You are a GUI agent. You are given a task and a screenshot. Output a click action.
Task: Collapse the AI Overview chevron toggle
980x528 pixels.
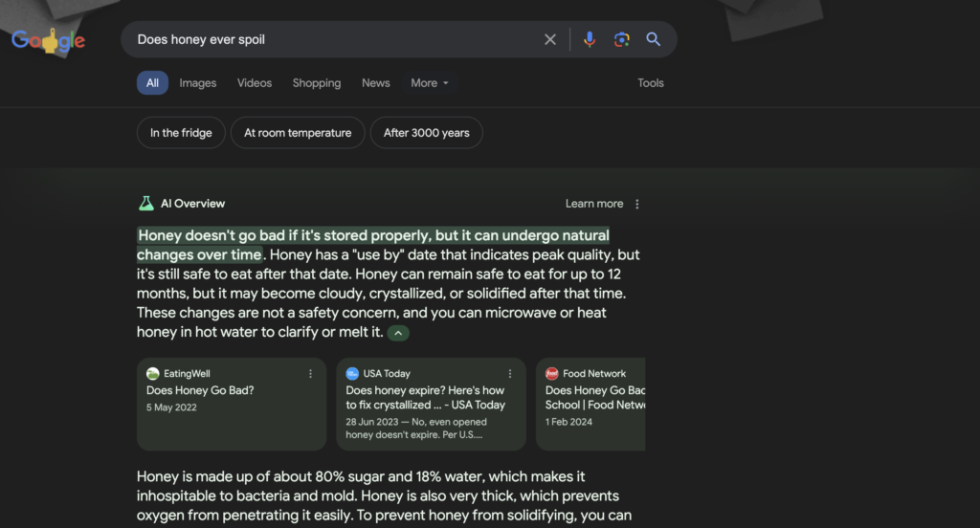pyautogui.click(x=399, y=333)
